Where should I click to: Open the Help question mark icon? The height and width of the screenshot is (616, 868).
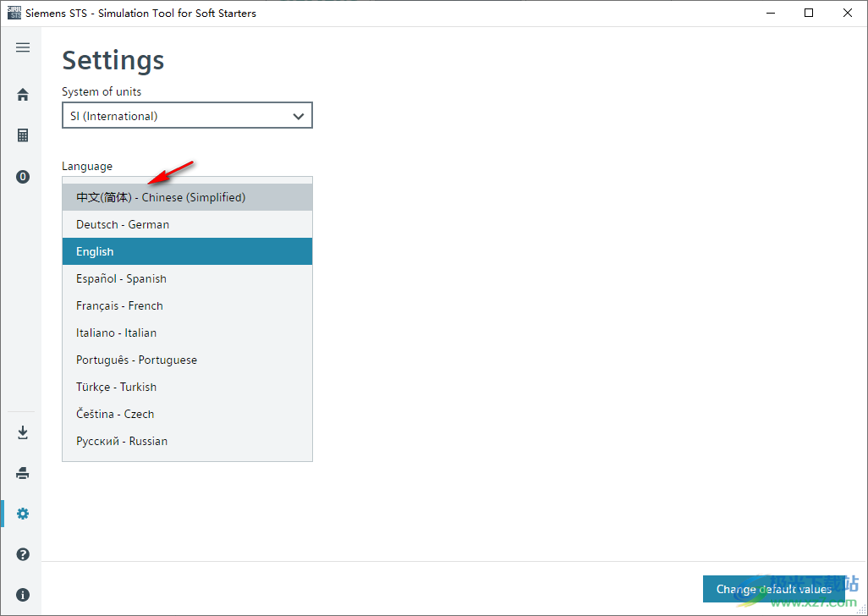coord(23,554)
